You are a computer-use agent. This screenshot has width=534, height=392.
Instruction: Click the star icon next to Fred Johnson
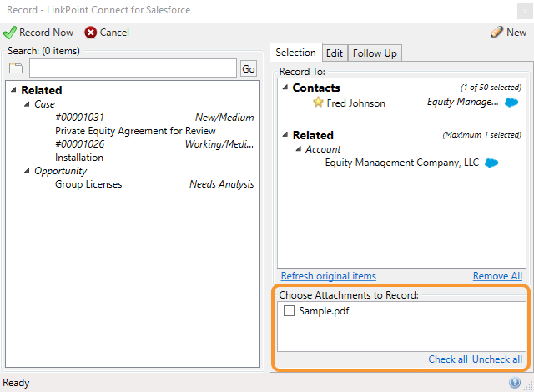point(318,103)
